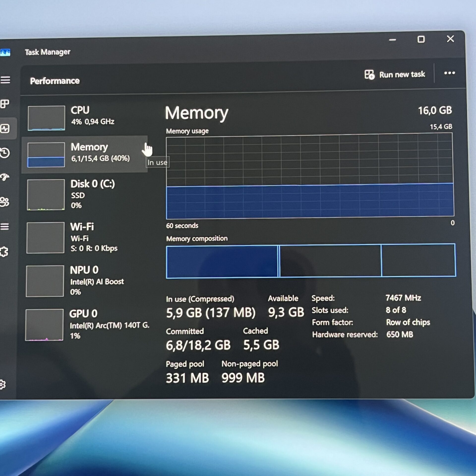The height and width of the screenshot is (476, 476).
Task: Open the three-dot more options menu
Action: 449,73
